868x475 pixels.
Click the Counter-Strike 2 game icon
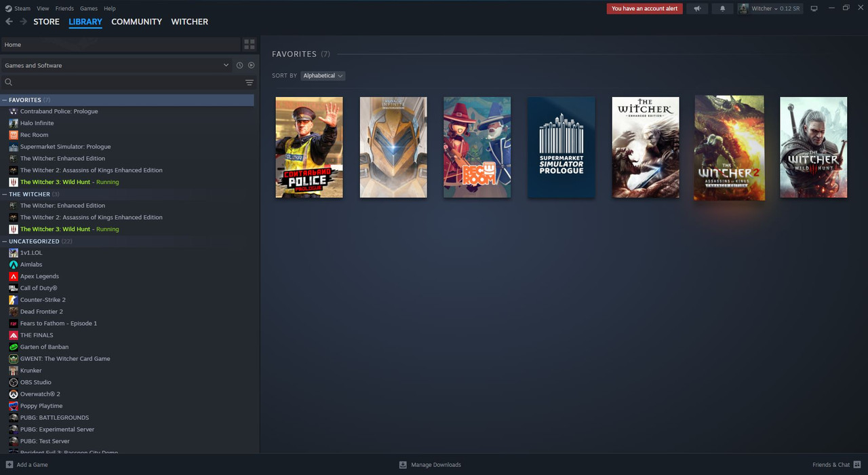pos(14,300)
